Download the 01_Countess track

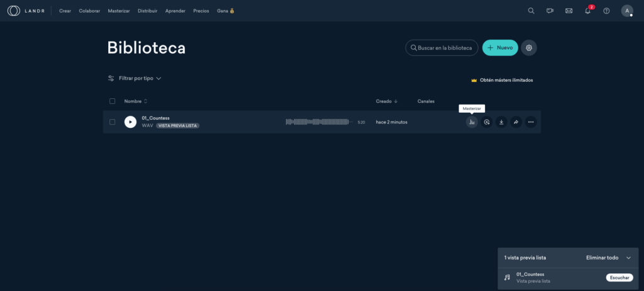pyautogui.click(x=501, y=122)
